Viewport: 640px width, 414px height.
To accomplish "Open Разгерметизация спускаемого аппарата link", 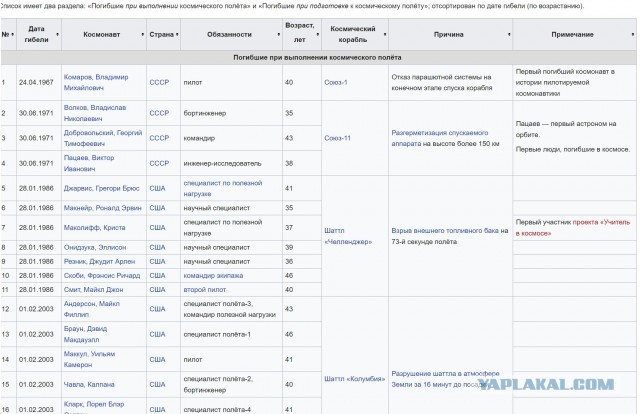I will pyautogui.click(x=440, y=138).
